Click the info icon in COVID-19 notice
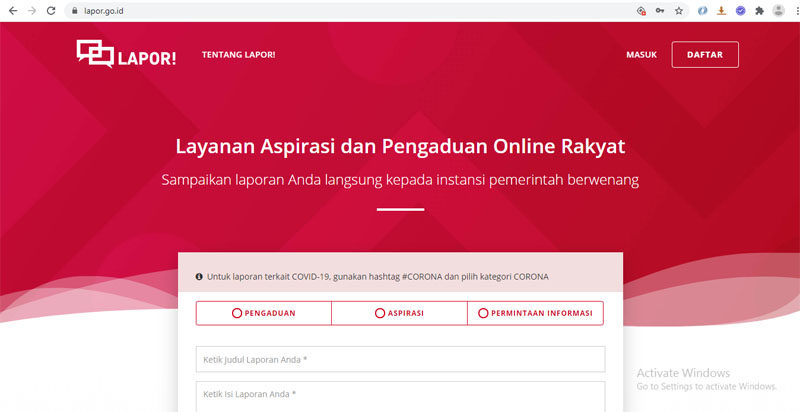The image size is (800, 412). pos(199,277)
